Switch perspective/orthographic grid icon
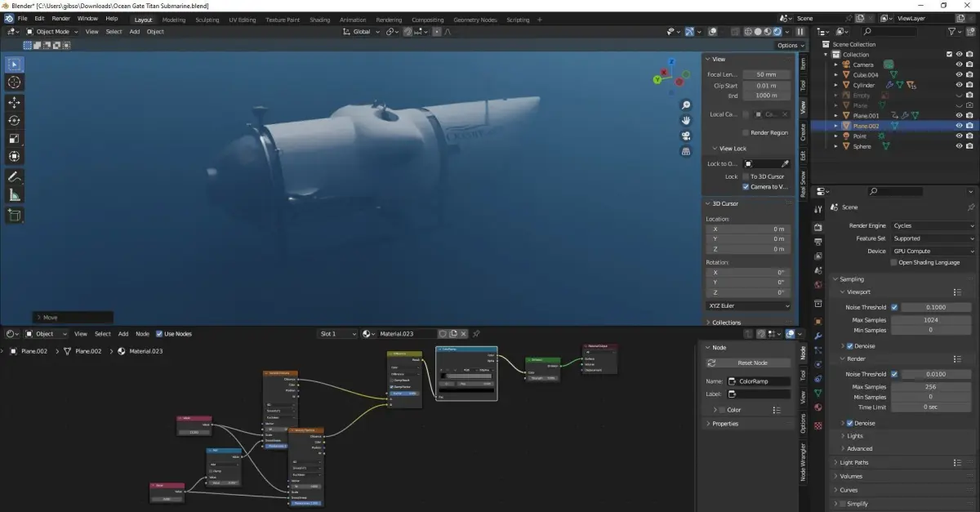Screen dimensions: 980x512 (x=686, y=151)
